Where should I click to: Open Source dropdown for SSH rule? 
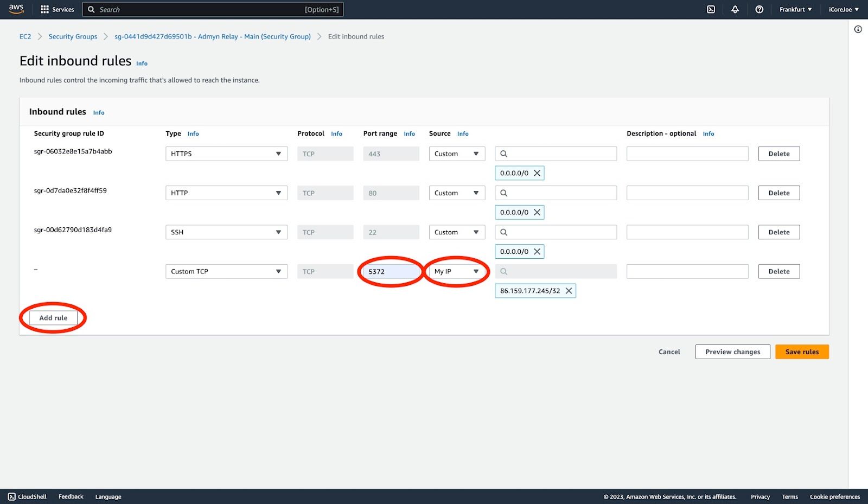coord(457,232)
